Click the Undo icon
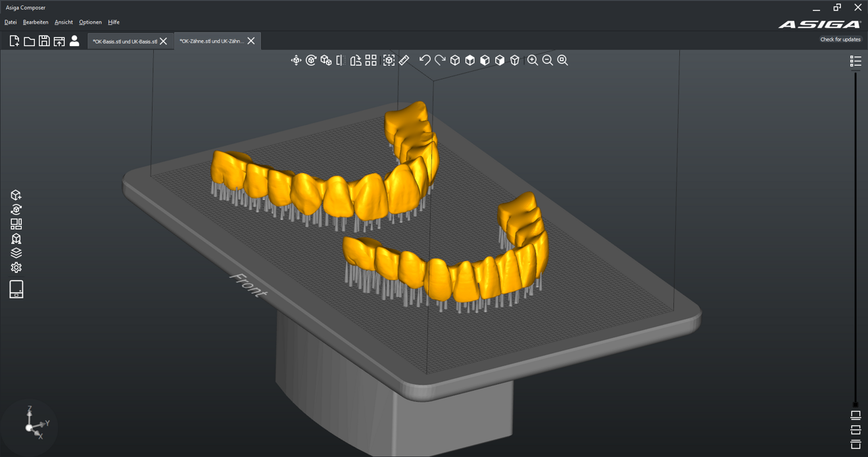 [x=424, y=60]
